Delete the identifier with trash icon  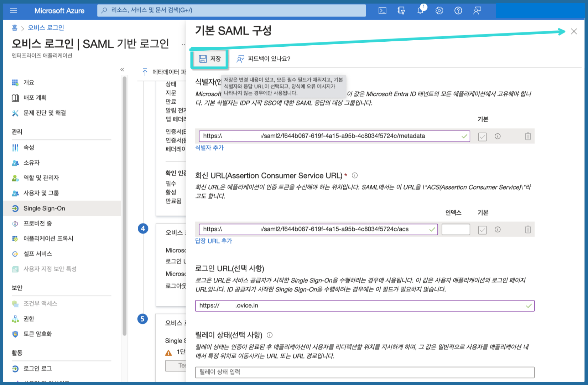click(528, 136)
